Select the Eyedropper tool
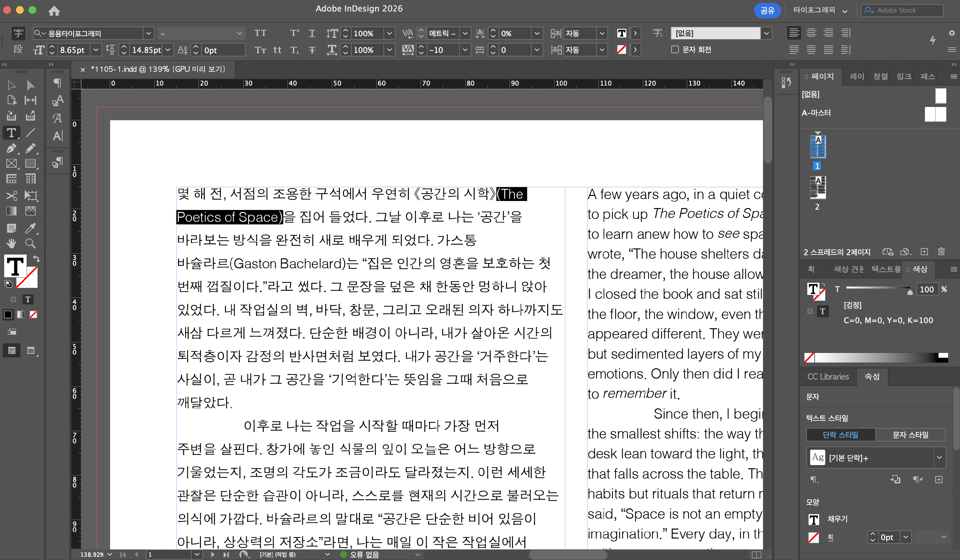 (30, 228)
